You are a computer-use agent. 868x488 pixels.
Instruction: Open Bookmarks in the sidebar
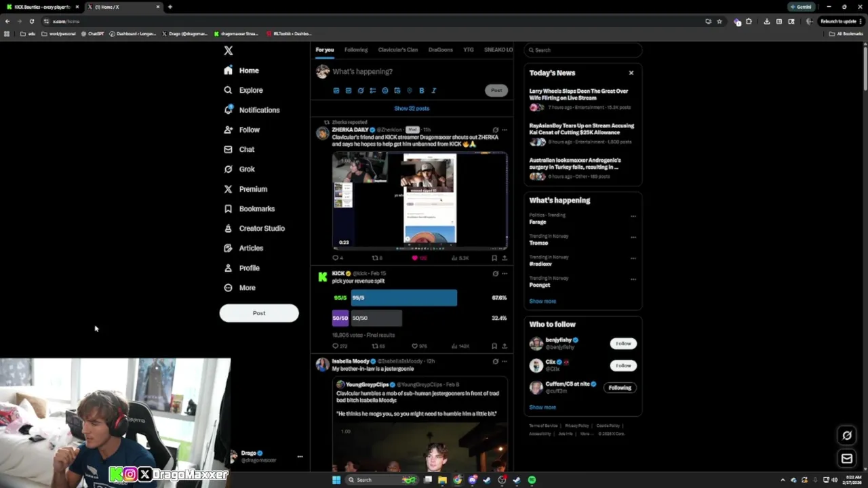tap(249, 209)
